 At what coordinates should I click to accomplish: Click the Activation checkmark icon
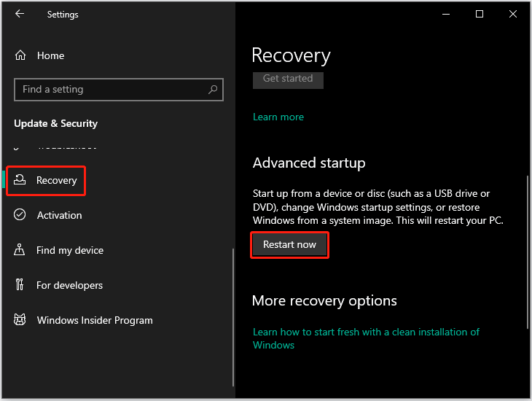20,214
